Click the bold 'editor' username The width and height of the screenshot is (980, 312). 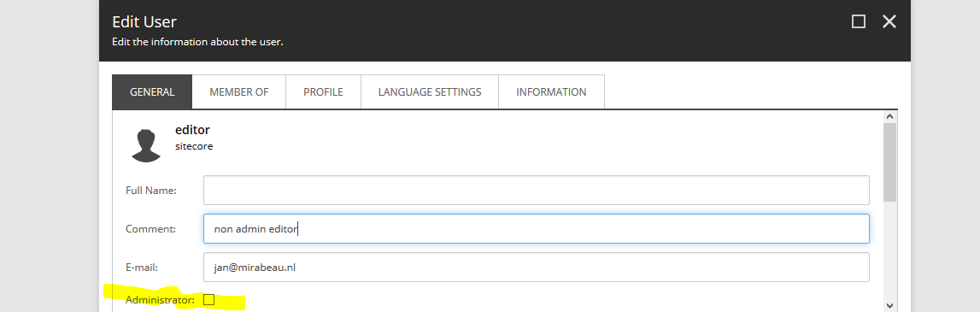coord(192,130)
